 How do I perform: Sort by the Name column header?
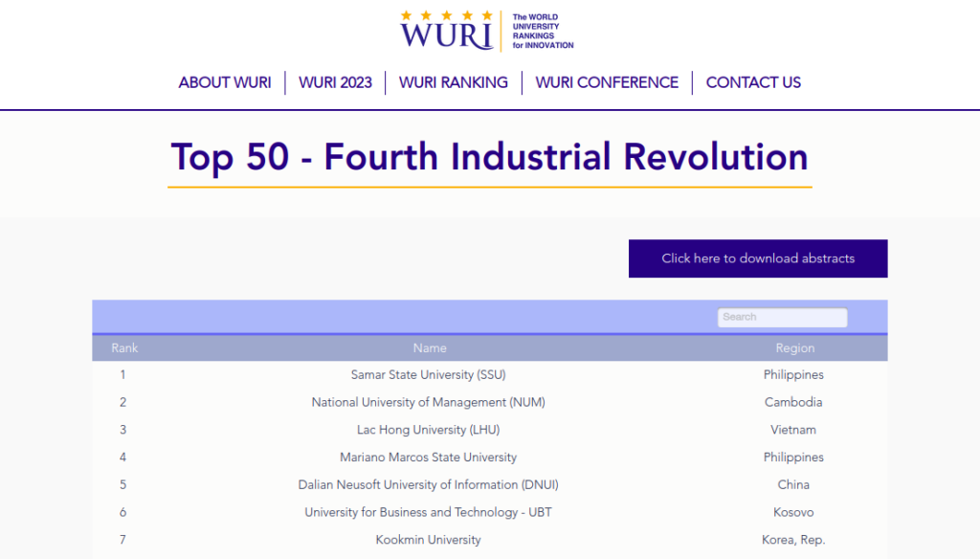click(x=430, y=348)
